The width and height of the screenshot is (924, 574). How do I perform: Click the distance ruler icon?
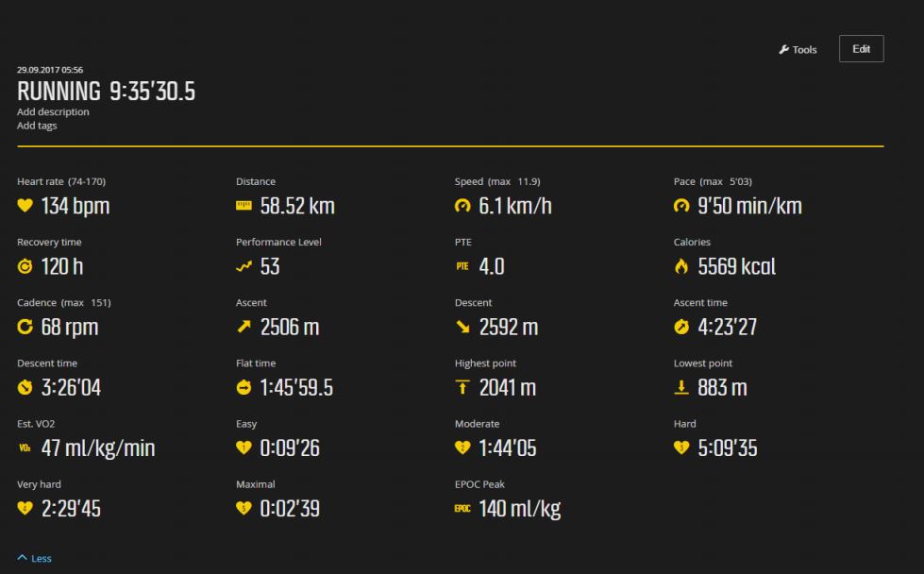pos(244,206)
